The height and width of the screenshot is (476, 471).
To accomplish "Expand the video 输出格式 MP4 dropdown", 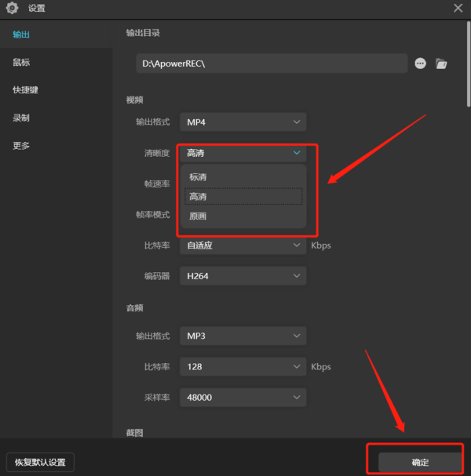I will (243, 122).
